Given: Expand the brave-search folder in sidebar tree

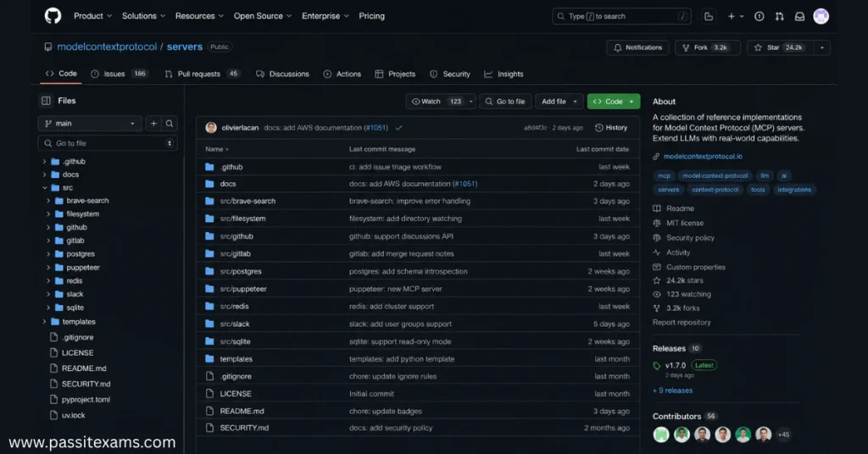Looking at the screenshot, I should 48,201.
